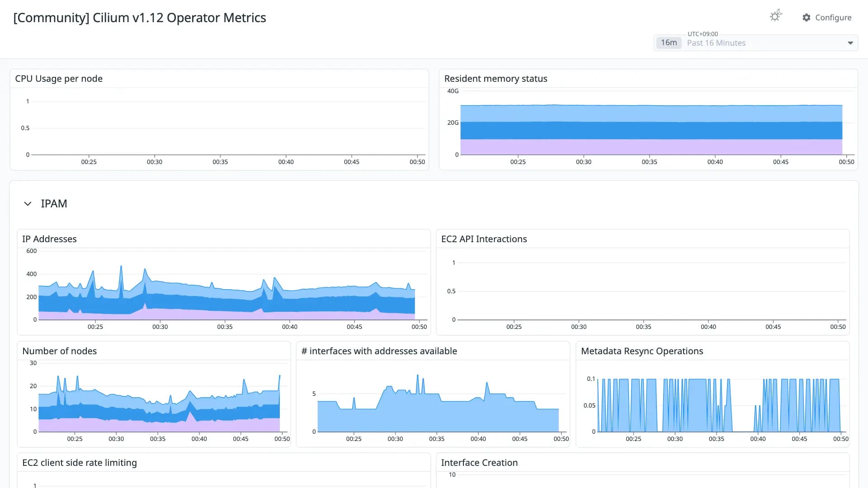Select the IP Addresses panel title

click(x=49, y=239)
